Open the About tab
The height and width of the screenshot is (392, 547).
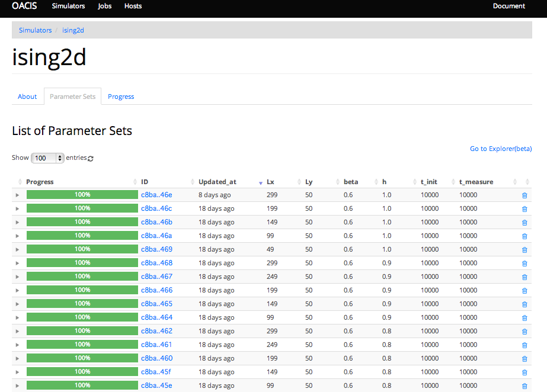click(27, 97)
